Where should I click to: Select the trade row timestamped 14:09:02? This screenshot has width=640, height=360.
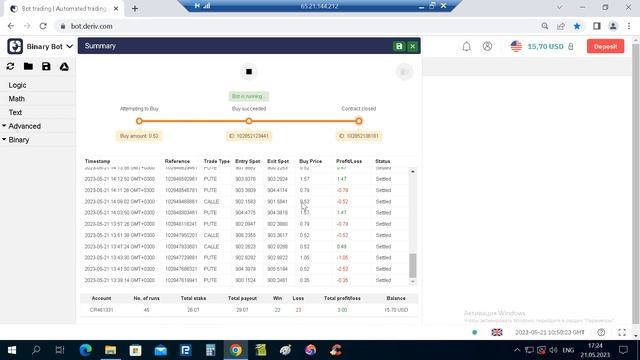point(245,202)
